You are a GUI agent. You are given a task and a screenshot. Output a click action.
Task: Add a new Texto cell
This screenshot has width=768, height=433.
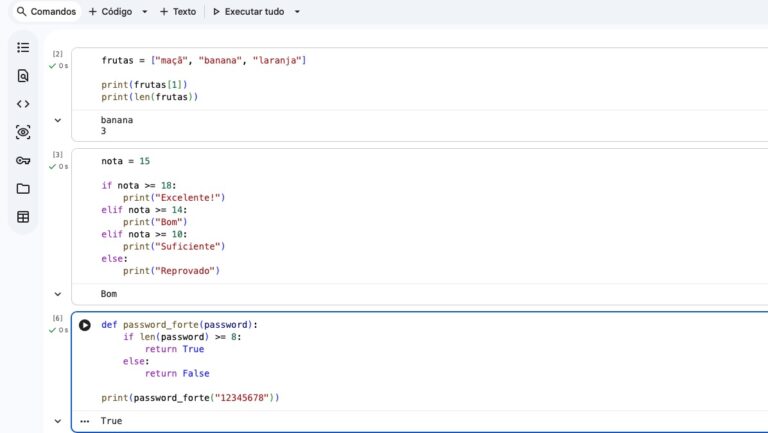click(x=178, y=11)
